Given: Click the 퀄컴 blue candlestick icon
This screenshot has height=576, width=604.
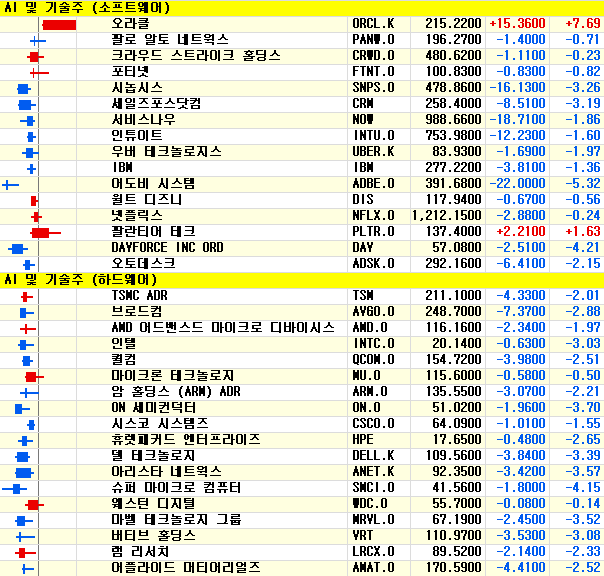Looking at the screenshot, I should click(27, 361).
